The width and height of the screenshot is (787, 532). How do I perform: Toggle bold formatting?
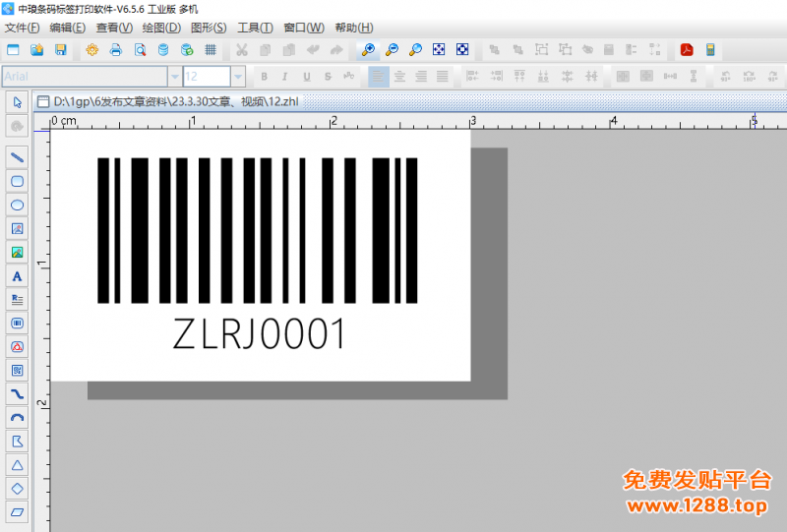pyautogui.click(x=264, y=77)
